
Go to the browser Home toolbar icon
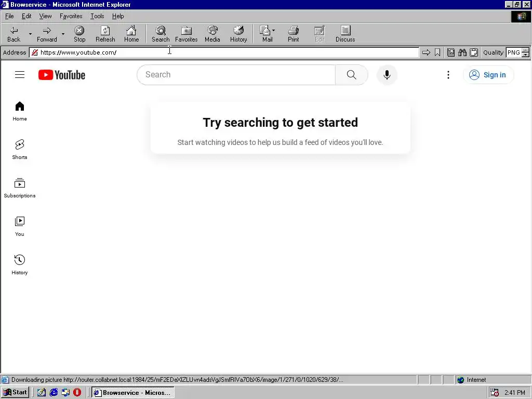131,34
